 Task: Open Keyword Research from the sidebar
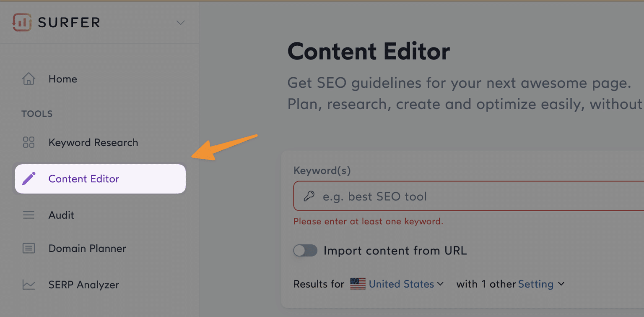[x=93, y=143]
